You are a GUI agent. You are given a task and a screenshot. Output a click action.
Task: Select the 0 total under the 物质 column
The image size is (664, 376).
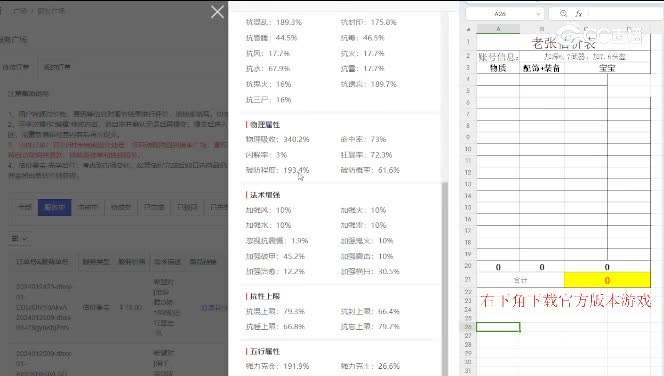[498, 267]
